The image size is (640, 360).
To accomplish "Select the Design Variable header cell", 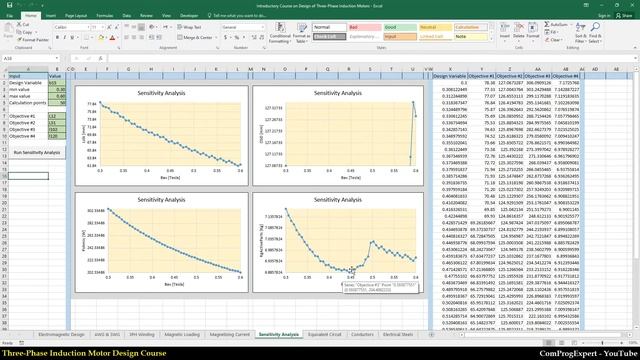I will coord(449,76).
